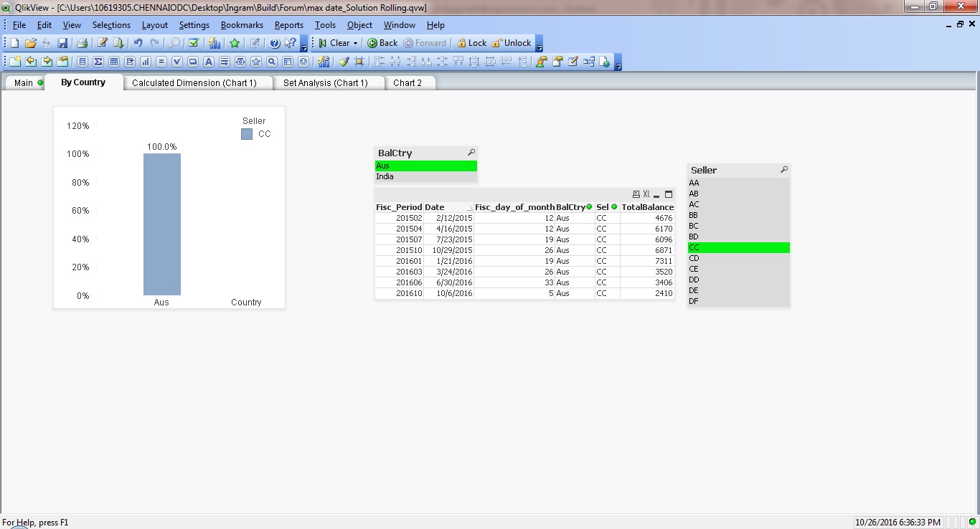980x529 pixels.
Task: Expand the Clear button dropdown arrow
Action: click(x=355, y=43)
